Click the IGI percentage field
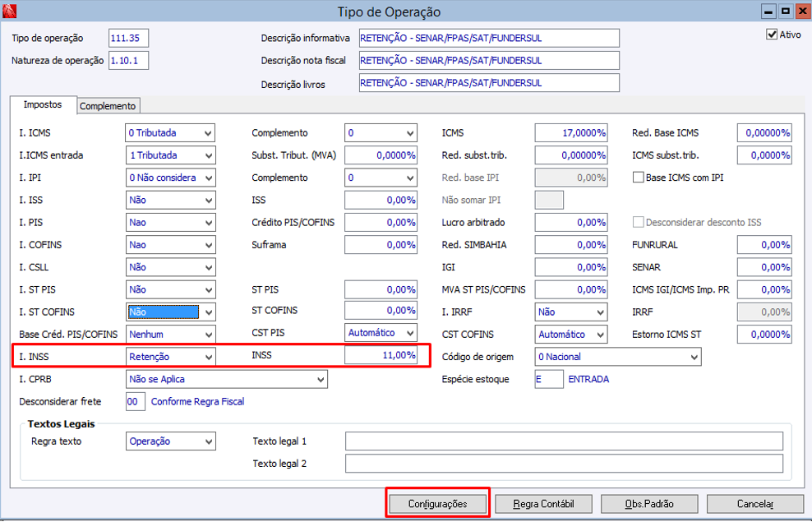 pos(570,267)
